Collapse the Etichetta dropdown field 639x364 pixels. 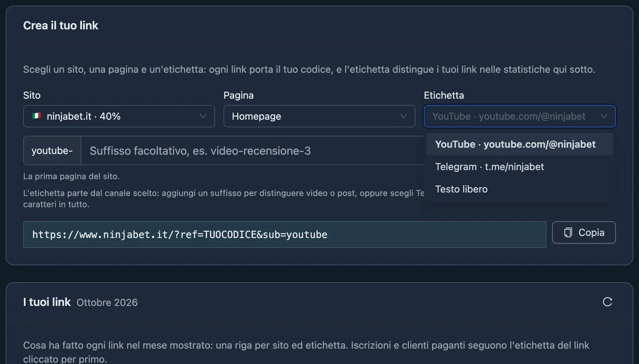[520, 116]
